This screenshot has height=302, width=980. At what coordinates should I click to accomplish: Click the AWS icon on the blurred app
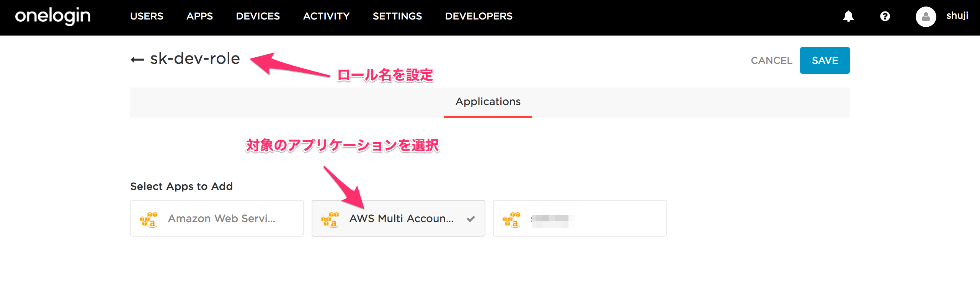[511, 219]
